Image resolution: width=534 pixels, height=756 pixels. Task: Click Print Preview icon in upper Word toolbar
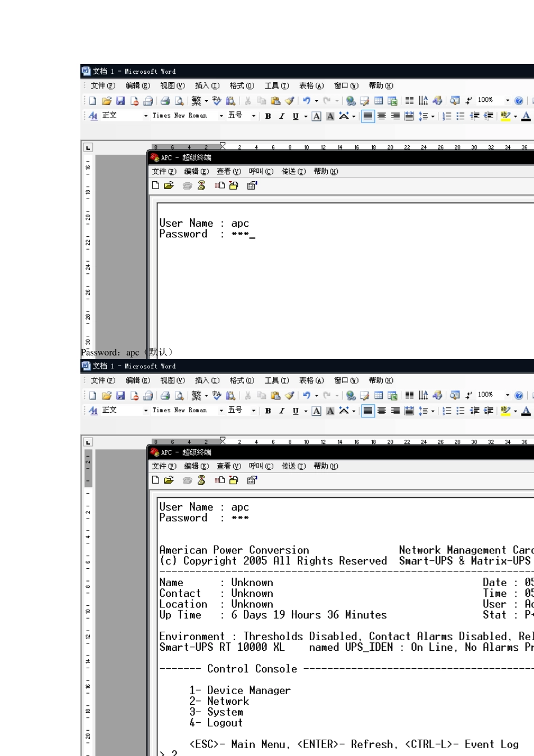click(179, 101)
